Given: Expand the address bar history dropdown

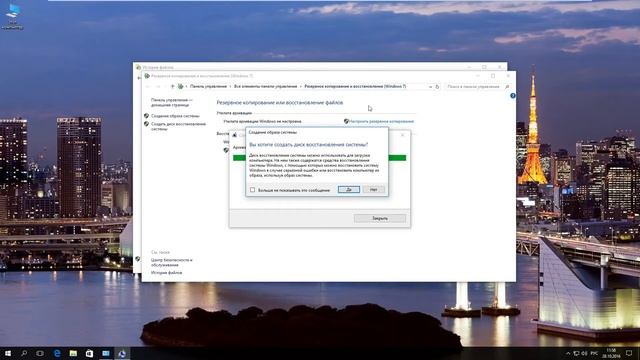Looking at the screenshot, I should [430, 87].
